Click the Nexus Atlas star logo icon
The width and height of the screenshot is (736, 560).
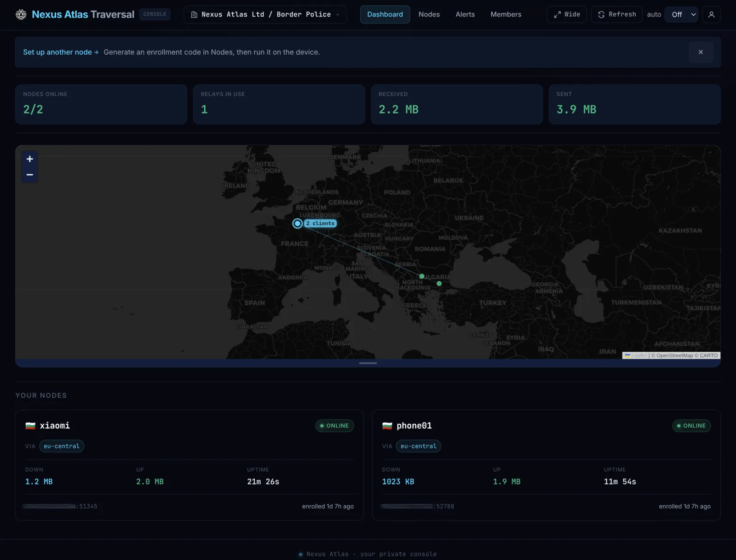point(21,14)
